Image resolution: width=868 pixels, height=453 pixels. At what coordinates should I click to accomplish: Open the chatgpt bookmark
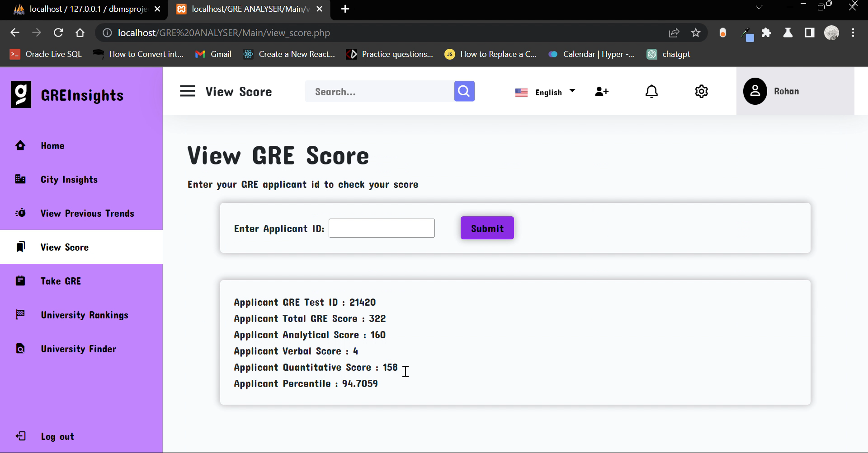[x=669, y=54]
